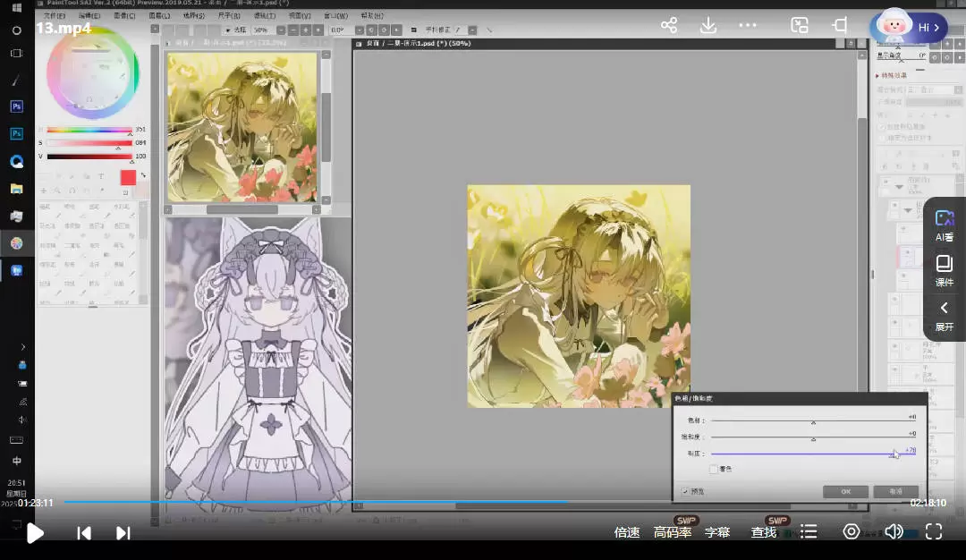Click the taskbar volume speaker icon

22,420
